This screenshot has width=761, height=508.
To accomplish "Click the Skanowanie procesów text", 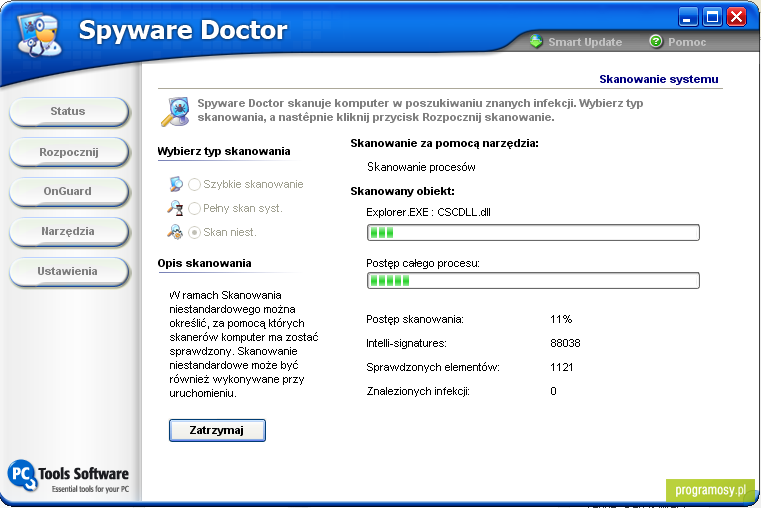I will (x=421, y=167).
